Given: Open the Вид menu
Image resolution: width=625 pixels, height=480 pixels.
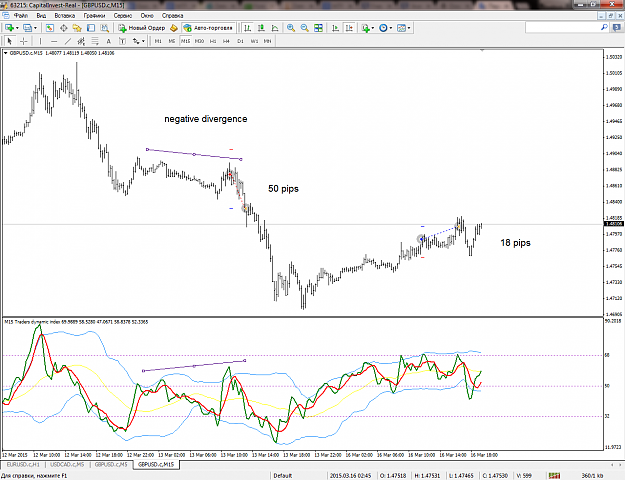Looking at the screenshot, I should (41, 16).
